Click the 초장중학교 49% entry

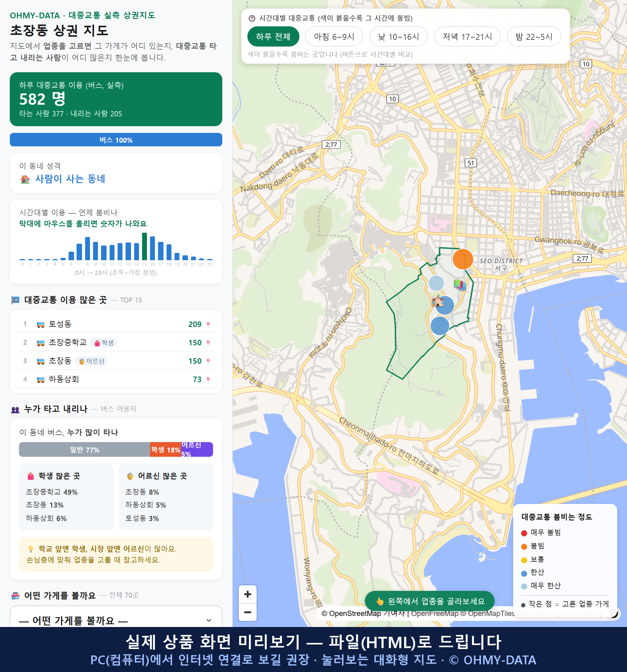click(x=52, y=492)
